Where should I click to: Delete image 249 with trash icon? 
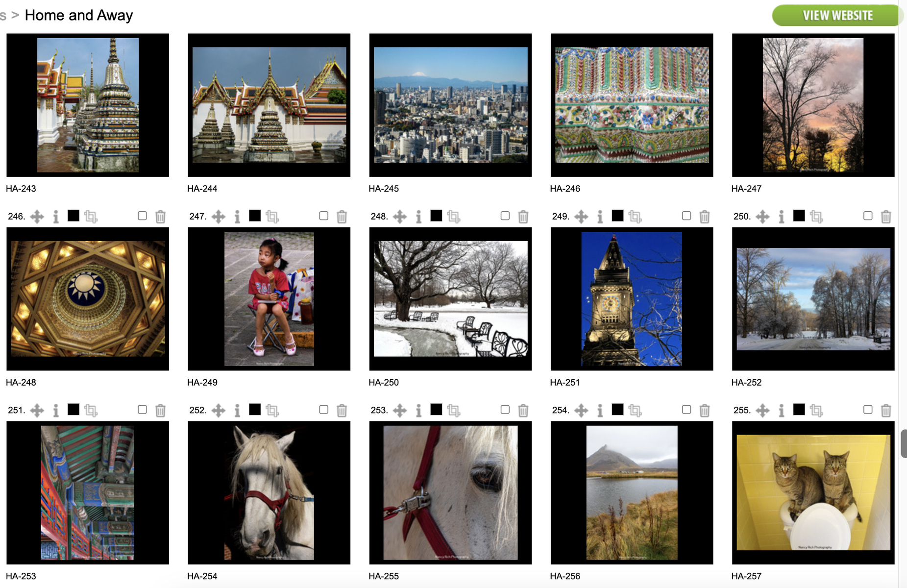[x=705, y=217]
